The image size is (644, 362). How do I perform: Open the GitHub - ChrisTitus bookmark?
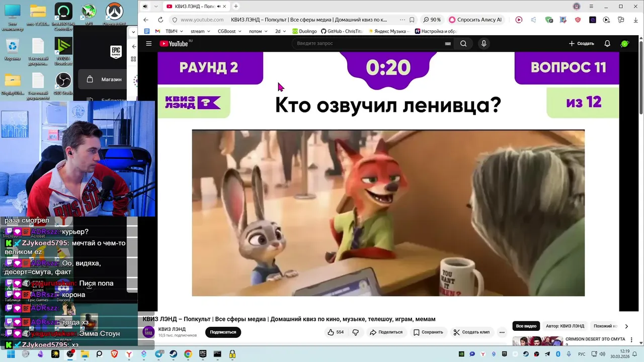[342, 31]
